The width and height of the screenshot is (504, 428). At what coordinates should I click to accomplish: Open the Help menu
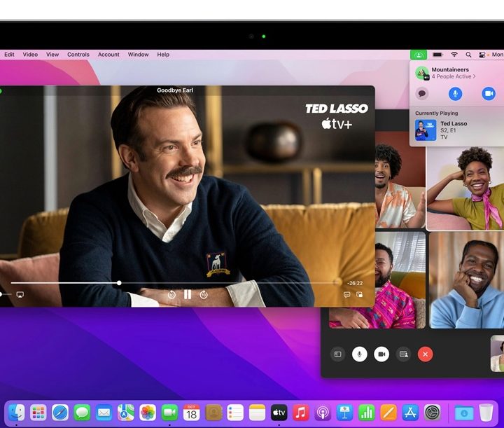point(163,55)
